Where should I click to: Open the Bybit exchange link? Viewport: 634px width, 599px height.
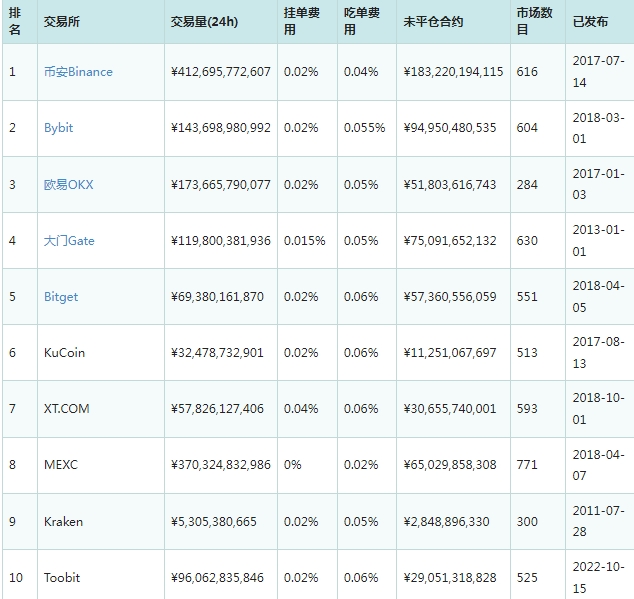[59, 128]
